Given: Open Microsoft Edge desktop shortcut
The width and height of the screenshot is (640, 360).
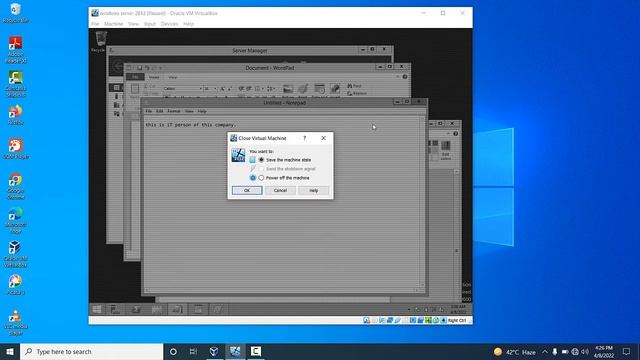Looking at the screenshot, I should (16, 220).
